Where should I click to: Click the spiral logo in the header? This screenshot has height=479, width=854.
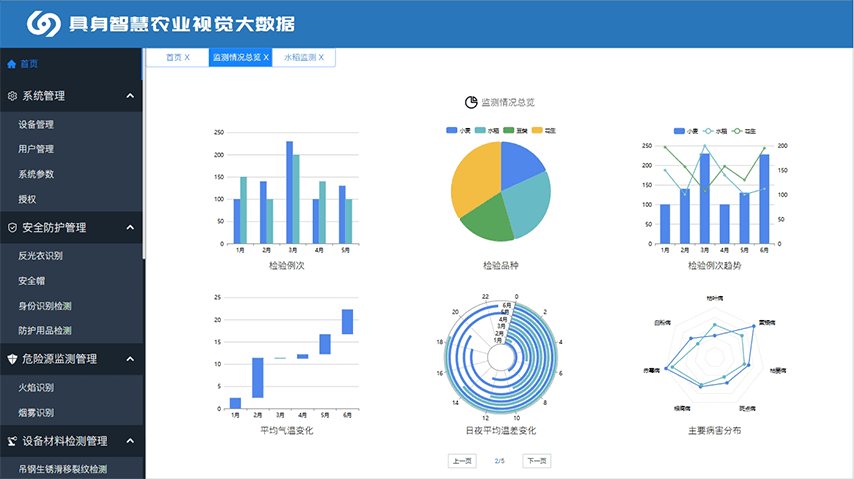44,23
